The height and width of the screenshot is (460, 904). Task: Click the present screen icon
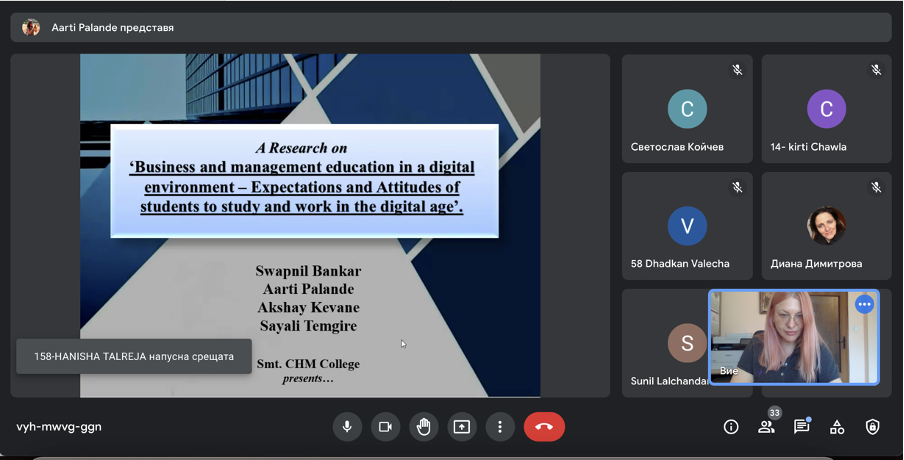click(x=461, y=427)
